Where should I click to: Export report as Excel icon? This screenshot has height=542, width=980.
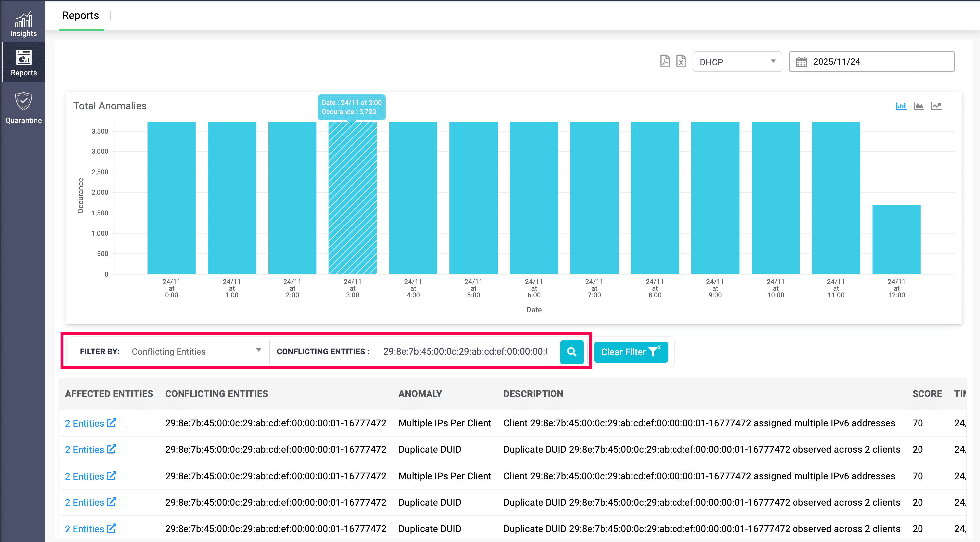tap(681, 61)
